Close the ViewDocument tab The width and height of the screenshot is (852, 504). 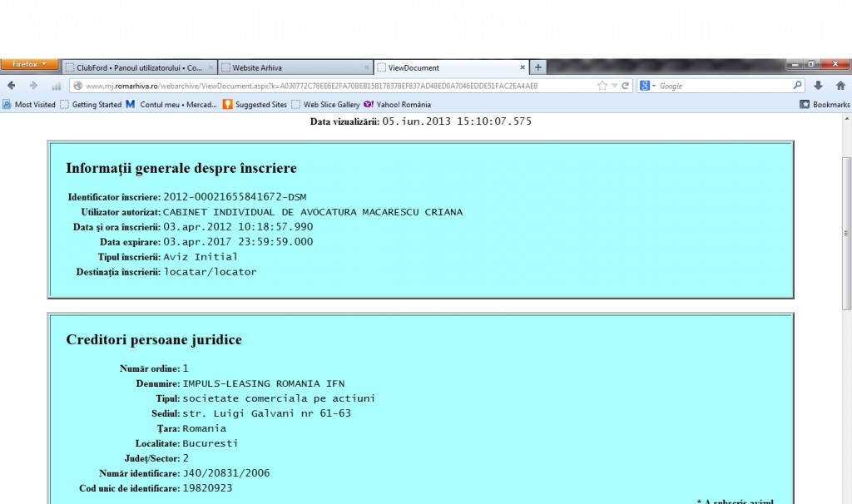pos(523,67)
